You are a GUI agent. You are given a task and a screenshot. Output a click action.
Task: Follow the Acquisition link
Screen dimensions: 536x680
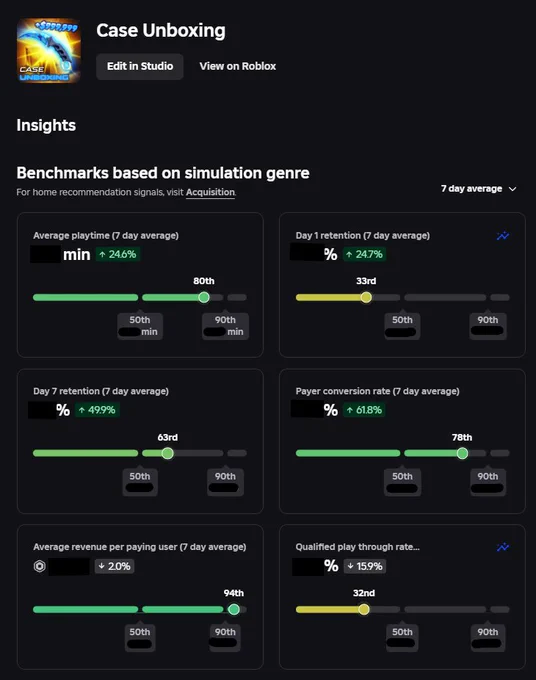(x=210, y=192)
